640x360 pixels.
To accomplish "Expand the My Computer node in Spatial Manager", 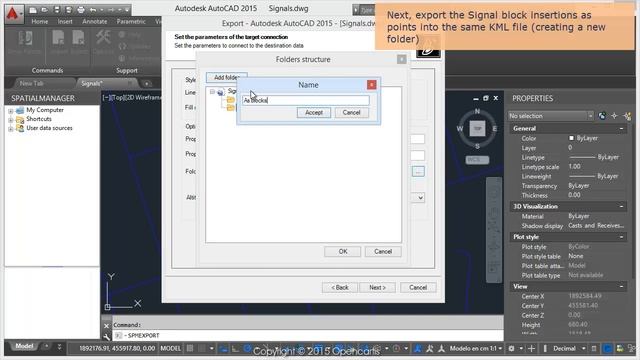I will [11, 111].
